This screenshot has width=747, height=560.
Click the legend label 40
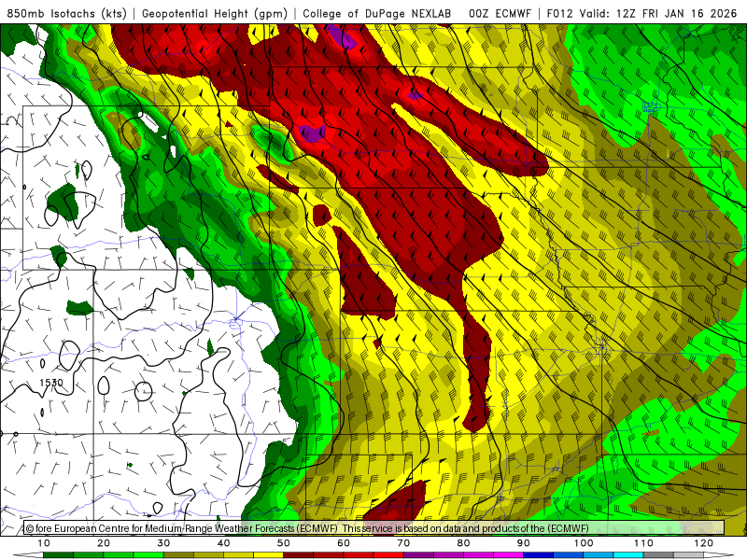pyautogui.click(x=223, y=543)
